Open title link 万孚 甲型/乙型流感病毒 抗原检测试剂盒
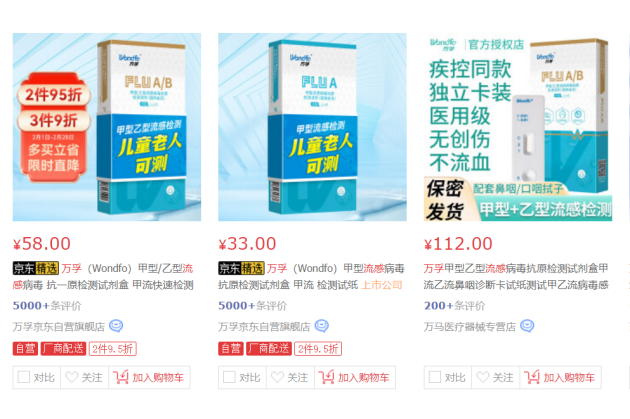 point(103,276)
